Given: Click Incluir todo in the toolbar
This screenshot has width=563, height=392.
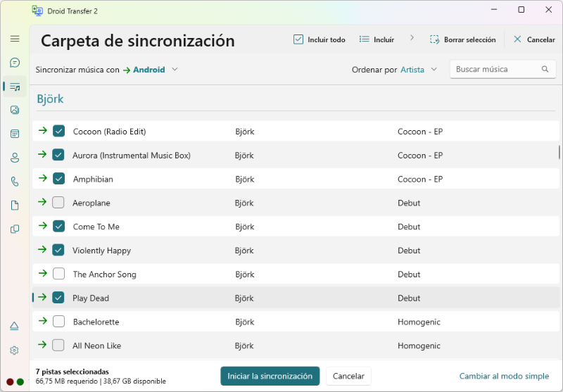Looking at the screenshot, I should [320, 39].
